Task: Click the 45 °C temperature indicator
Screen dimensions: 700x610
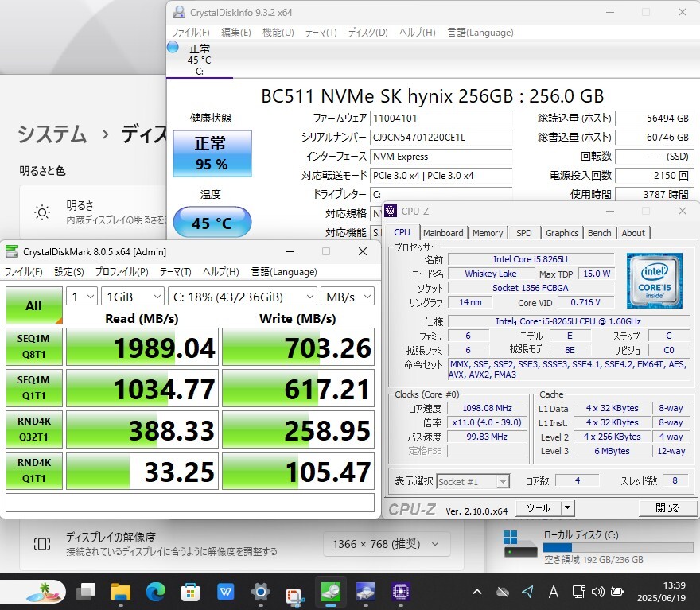Action: [212, 222]
